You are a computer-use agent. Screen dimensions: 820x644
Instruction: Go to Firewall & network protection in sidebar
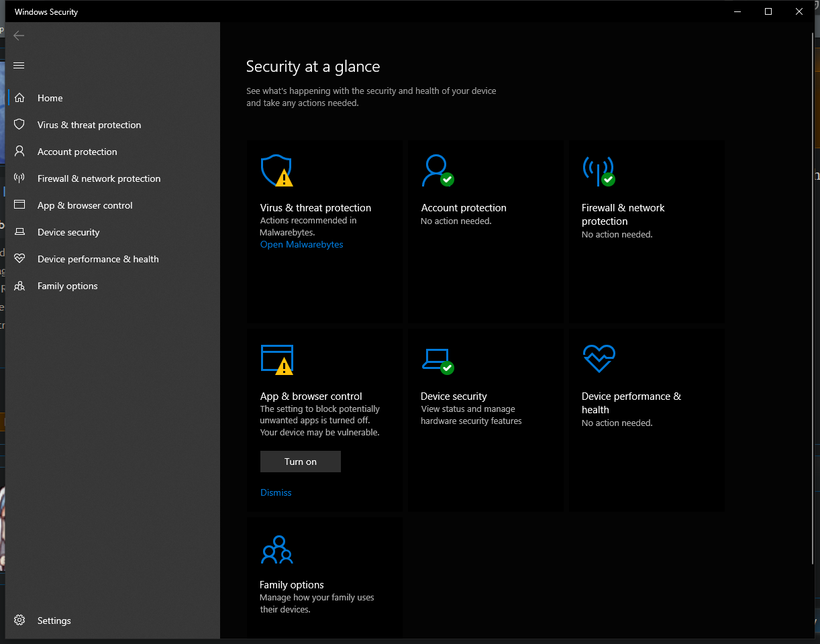point(99,178)
